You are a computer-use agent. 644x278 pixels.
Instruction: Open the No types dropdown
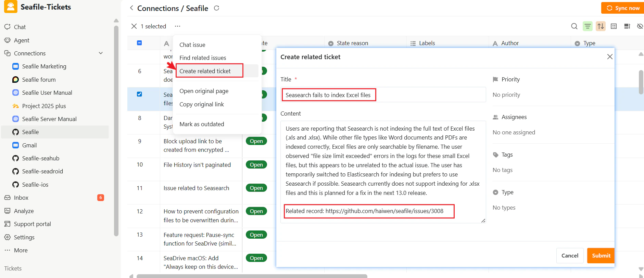pyautogui.click(x=504, y=208)
